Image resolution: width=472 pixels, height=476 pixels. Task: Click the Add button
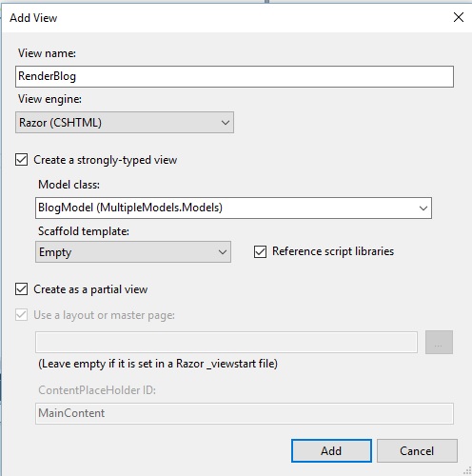(331, 451)
